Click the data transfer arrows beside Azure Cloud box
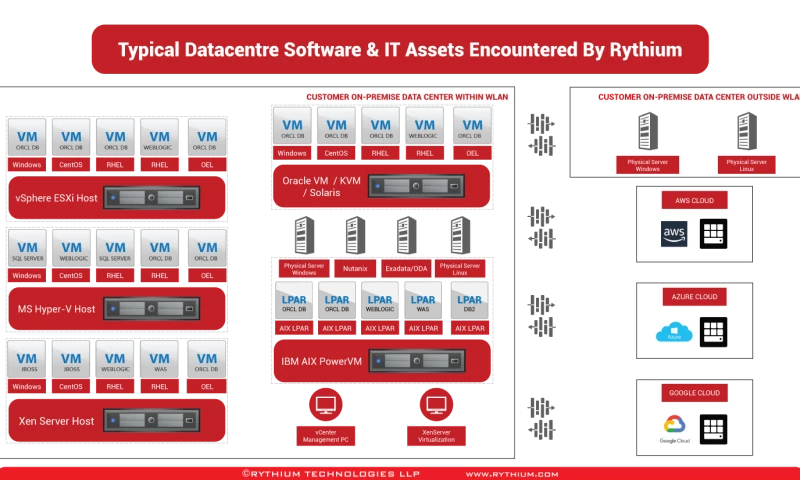This screenshot has width=800, height=480. [x=542, y=316]
